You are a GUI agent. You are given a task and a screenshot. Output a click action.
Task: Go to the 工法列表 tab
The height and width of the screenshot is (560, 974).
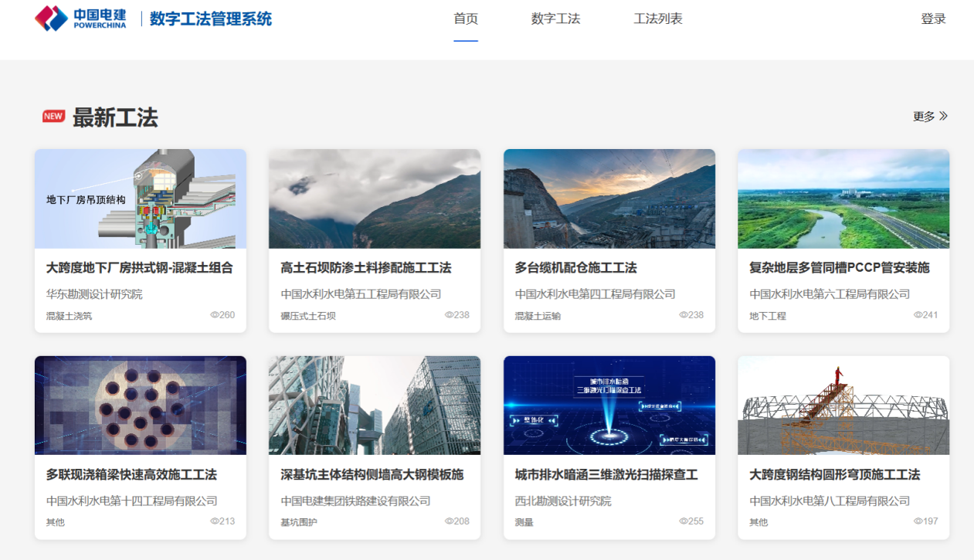(x=658, y=19)
